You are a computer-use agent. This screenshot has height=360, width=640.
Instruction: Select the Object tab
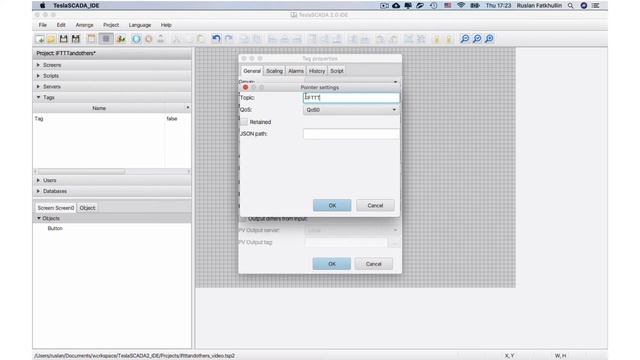click(x=87, y=208)
